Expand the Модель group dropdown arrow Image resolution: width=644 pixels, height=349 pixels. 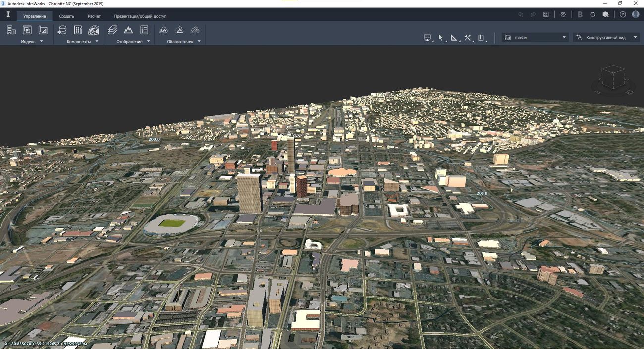tap(41, 41)
